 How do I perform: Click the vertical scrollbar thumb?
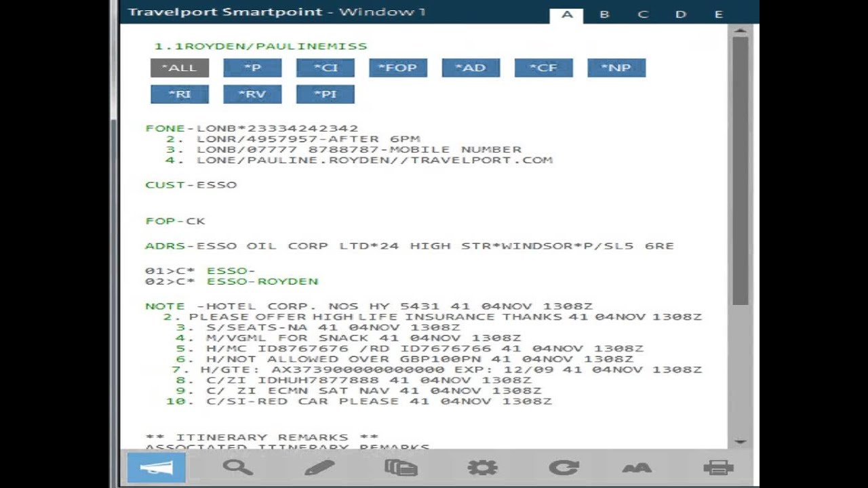pos(740,171)
